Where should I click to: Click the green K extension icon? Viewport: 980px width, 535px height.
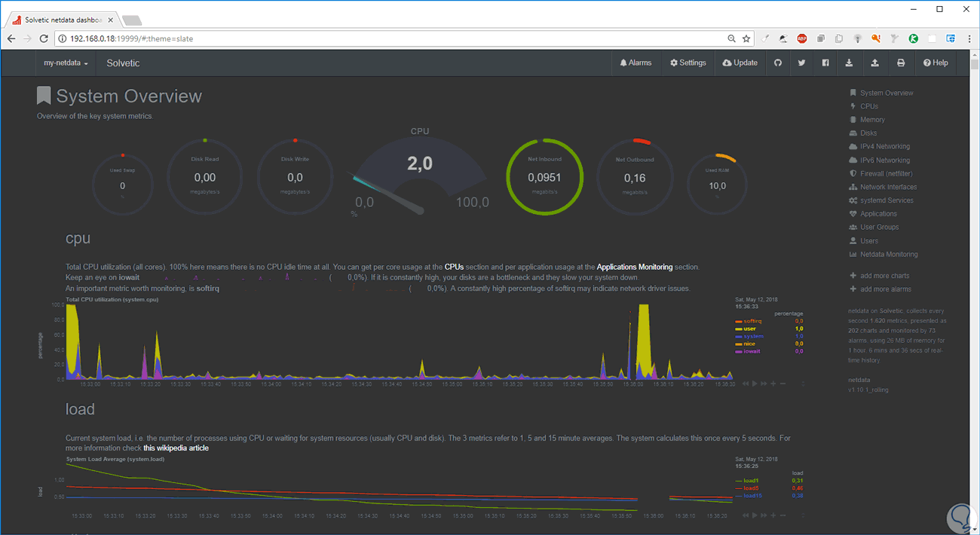click(x=914, y=38)
